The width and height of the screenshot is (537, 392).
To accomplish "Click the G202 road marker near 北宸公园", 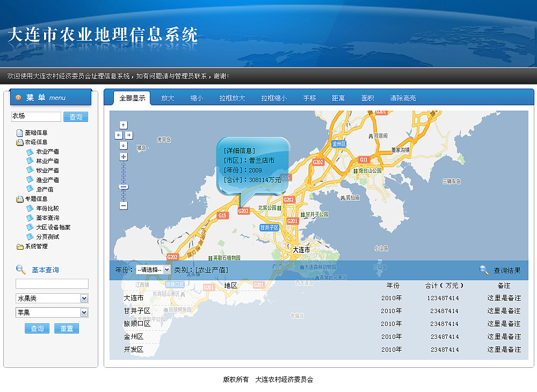I will pos(243,211).
